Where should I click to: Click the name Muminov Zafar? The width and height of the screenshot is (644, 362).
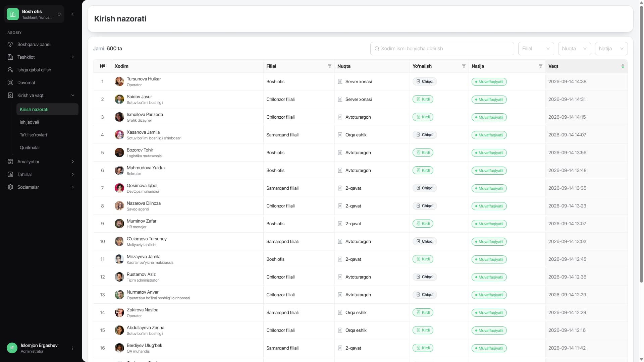coord(142,221)
